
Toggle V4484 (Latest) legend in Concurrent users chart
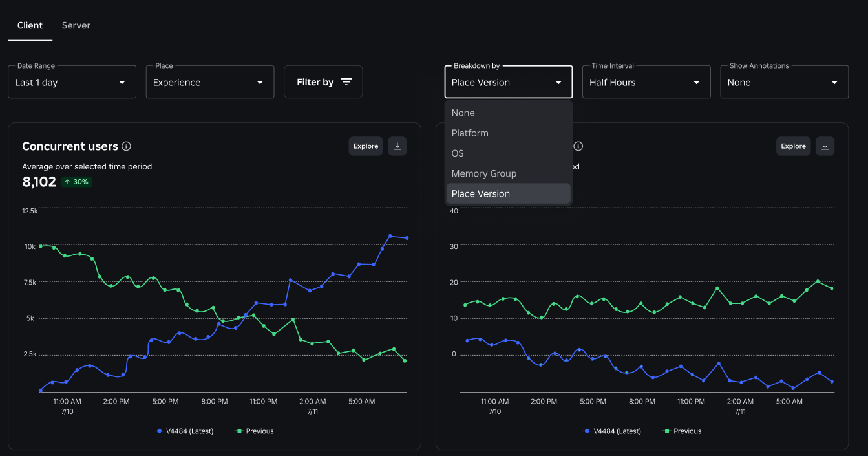(x=185, y=431)
